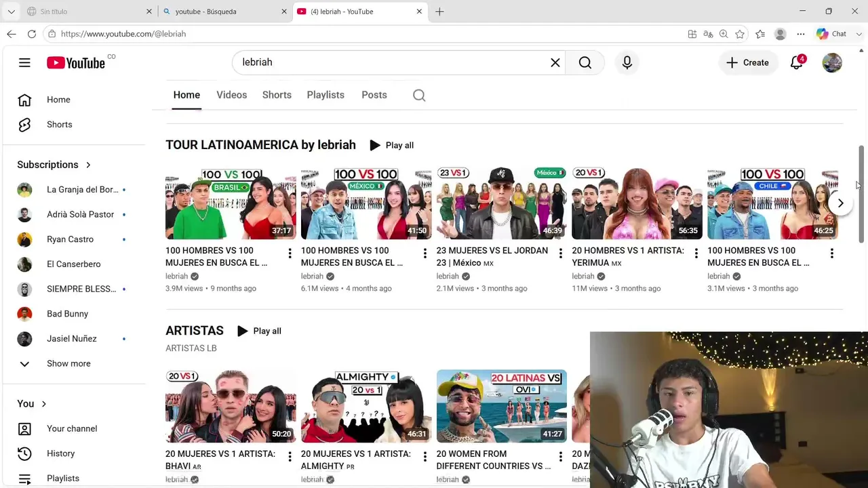Open options for the México 100 vs 100 video
The image size is (868, 488).
pos(425,253)
